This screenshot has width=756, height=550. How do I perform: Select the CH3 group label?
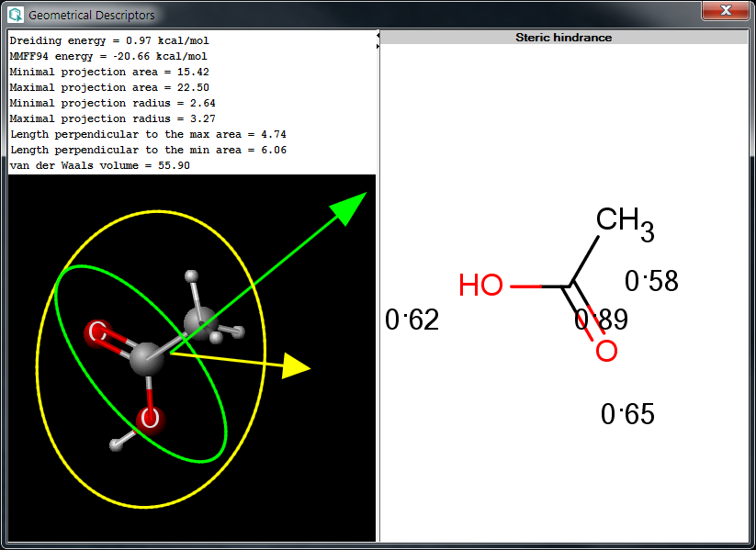pos(625,221)
